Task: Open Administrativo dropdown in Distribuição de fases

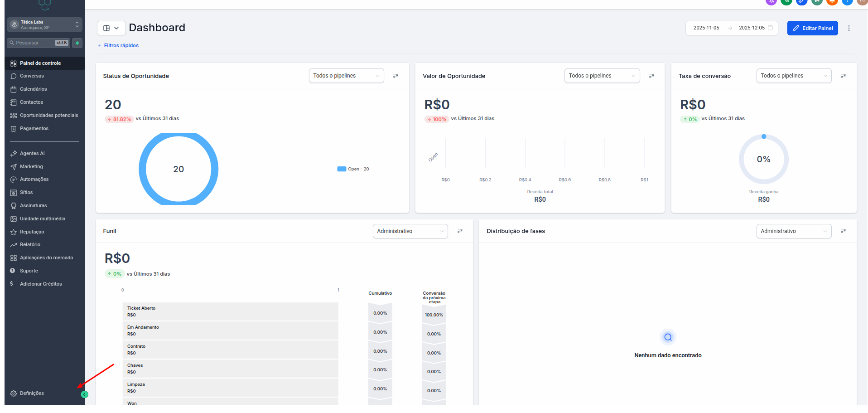Action: click(x=794, y=231)
